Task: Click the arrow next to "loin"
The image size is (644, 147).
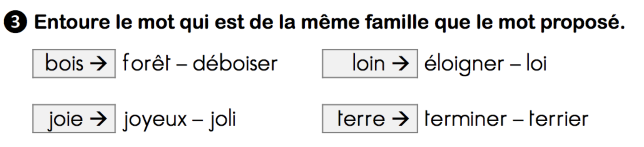Action: tap(400, 64)
